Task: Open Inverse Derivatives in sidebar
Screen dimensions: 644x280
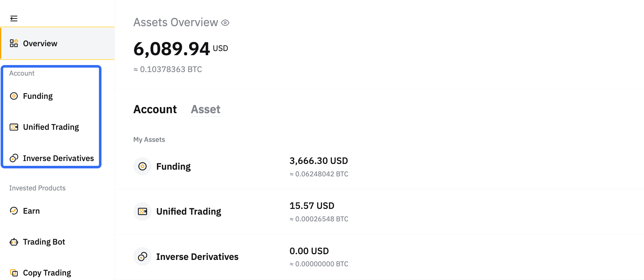Action: tap(58, 158)
